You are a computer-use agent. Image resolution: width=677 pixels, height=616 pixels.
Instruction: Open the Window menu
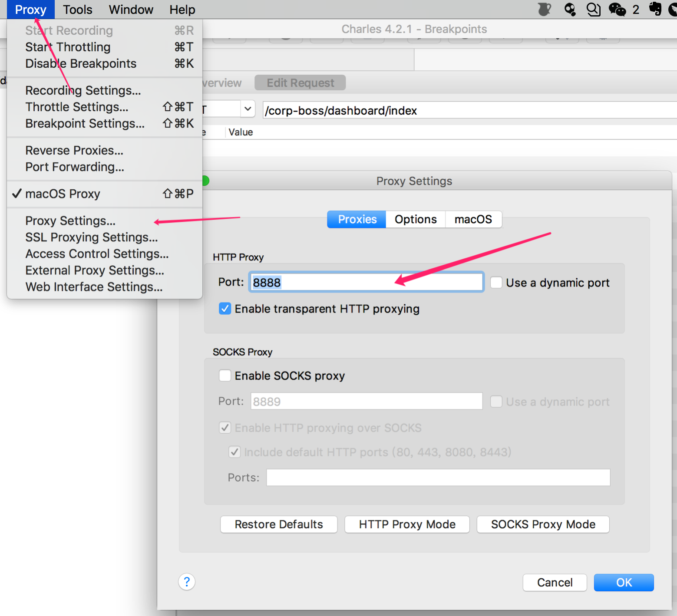click(131, 10)
